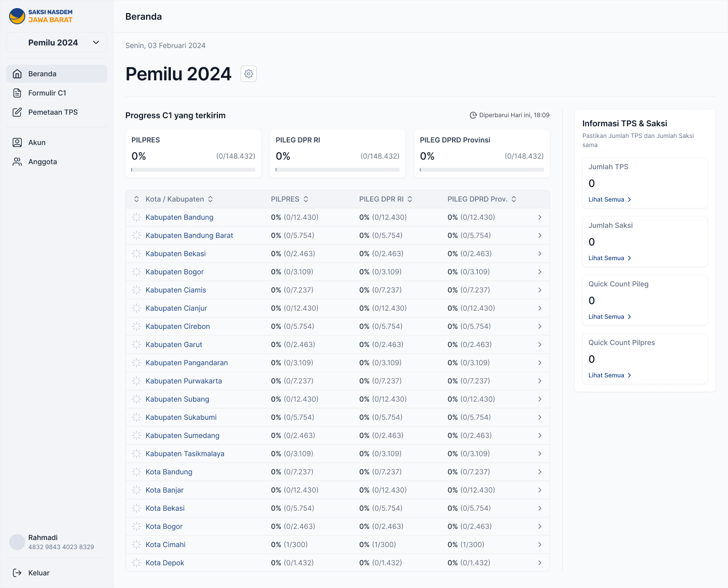Click Rahmadi's user profile name
The height and width of the screenshot is (588, 728).
[x=43, y=537]
